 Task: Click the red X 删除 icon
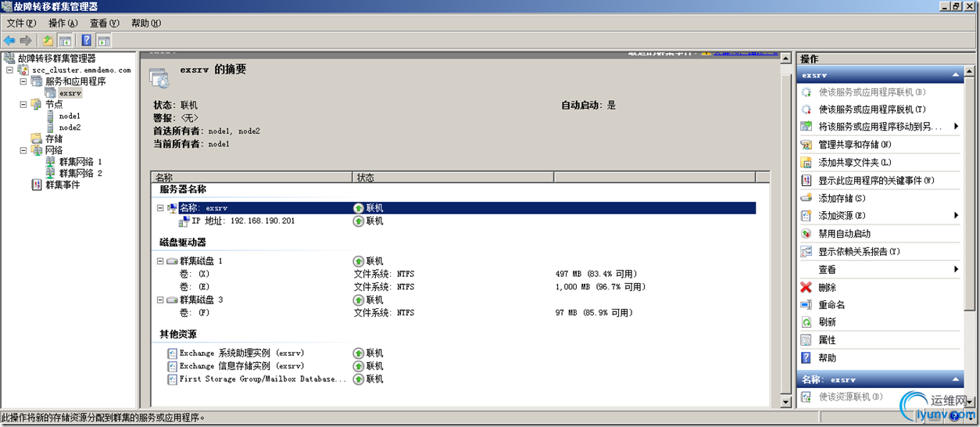point(807,287)
